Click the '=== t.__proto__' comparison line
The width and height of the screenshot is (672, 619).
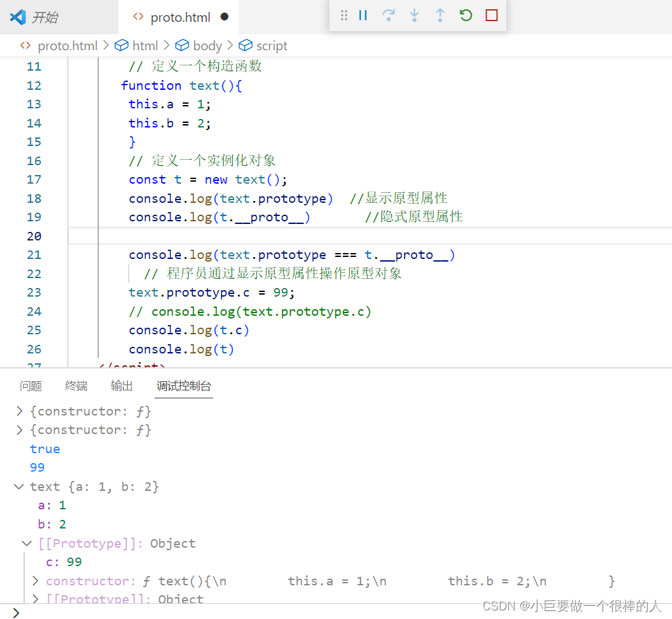coord(292,255)
